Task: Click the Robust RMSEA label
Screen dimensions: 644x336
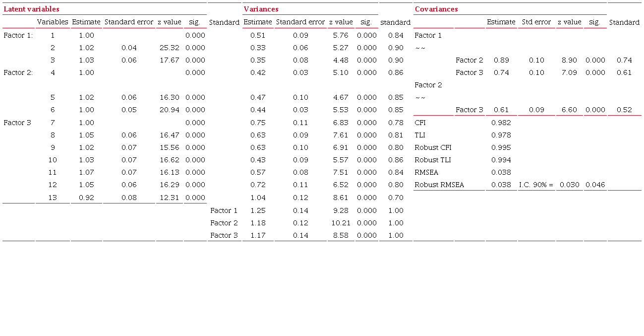Action: [439, 185]
